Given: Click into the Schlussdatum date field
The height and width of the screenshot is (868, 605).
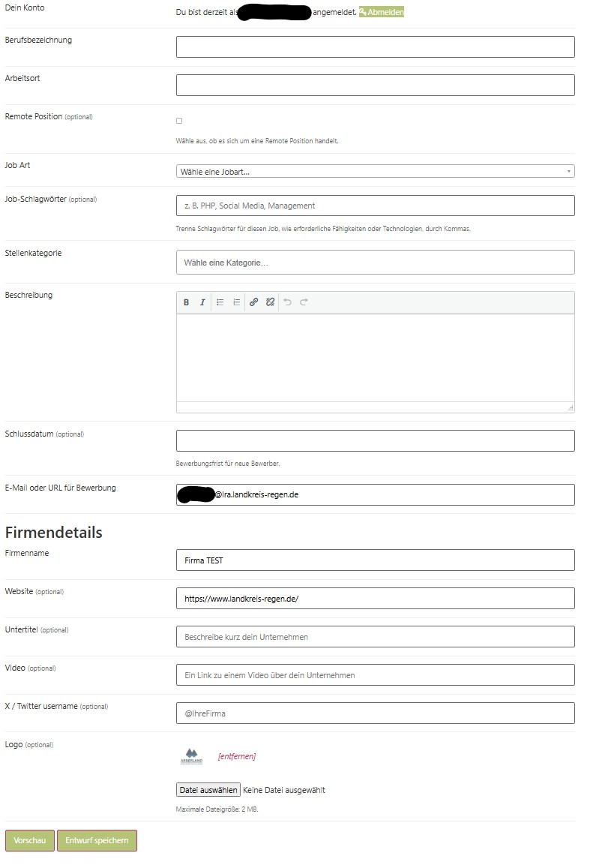Looking at the screenshot, I should [375, 440].
